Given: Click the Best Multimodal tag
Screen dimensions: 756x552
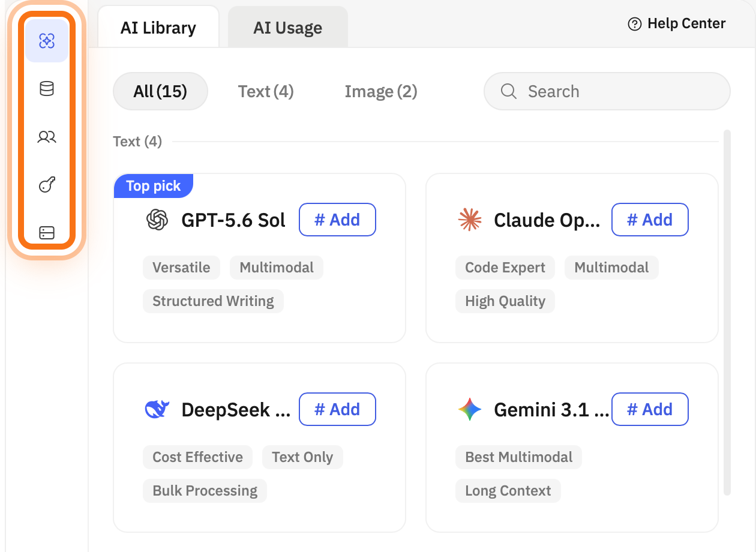Looking at the screenshot, I should tap(518, 457).
